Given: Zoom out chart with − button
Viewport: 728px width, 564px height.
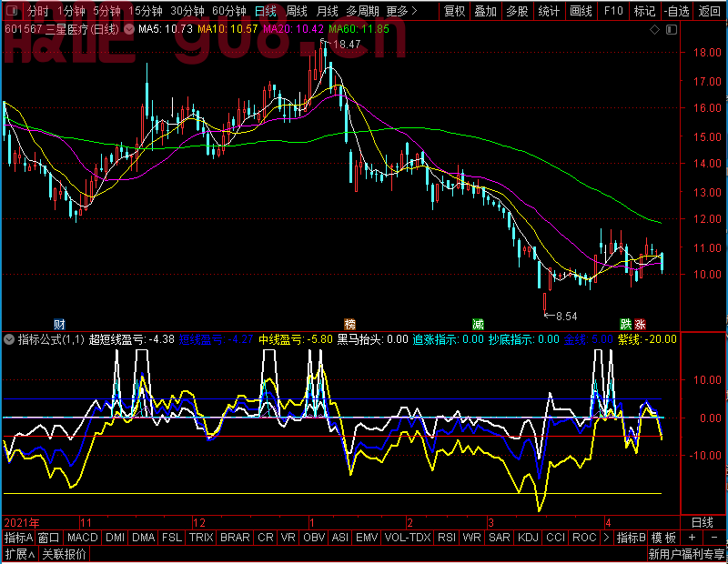Looking at the screenshot, I should point(714,538).
